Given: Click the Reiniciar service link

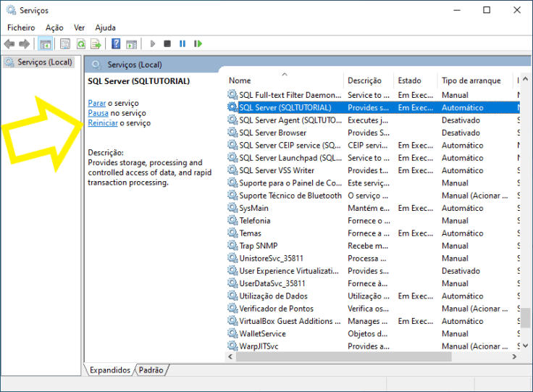Looking at the screenshot, I should 102,123.
